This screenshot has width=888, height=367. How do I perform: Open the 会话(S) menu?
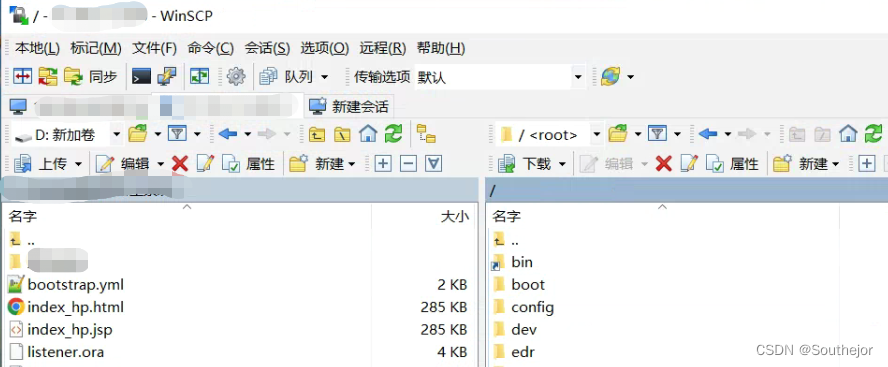(267, 49)
